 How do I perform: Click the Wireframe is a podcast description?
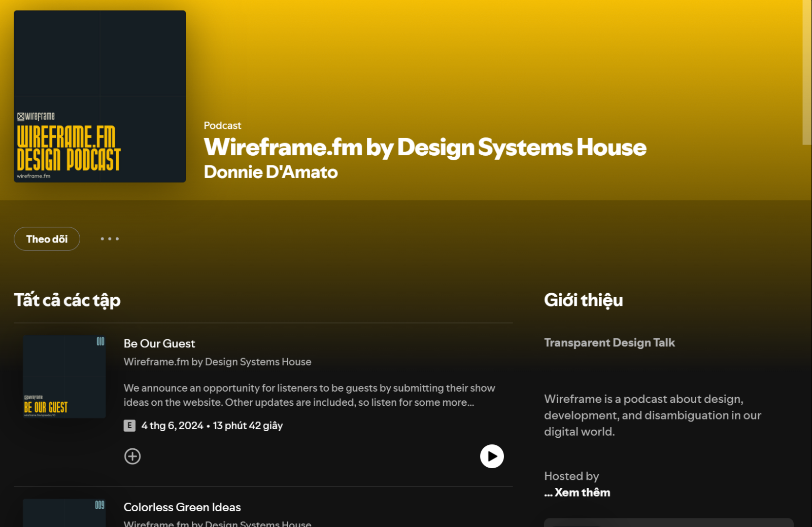[x=653, y=415]
